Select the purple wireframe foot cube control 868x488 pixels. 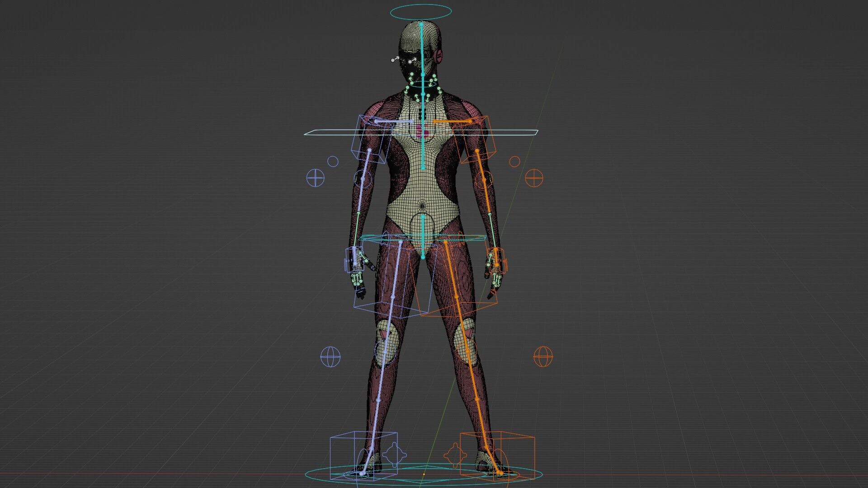(x=364, y=455)
